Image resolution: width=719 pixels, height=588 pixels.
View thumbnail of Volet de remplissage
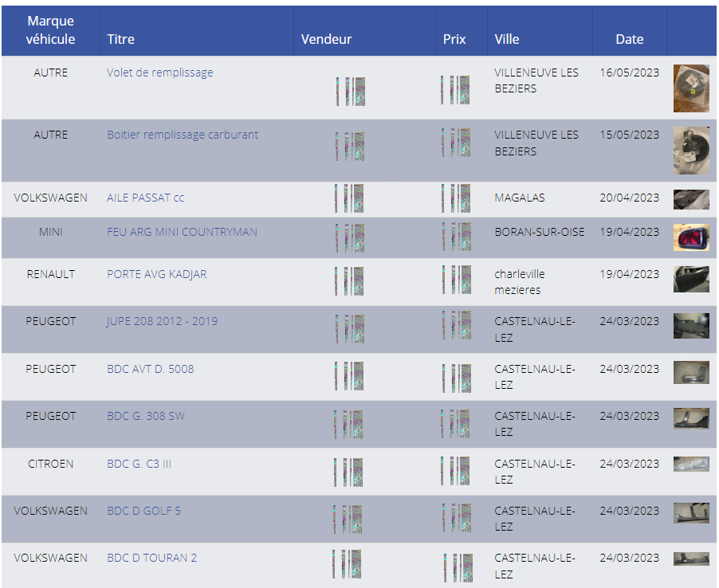pyautogui.click(x=691, y=88)
